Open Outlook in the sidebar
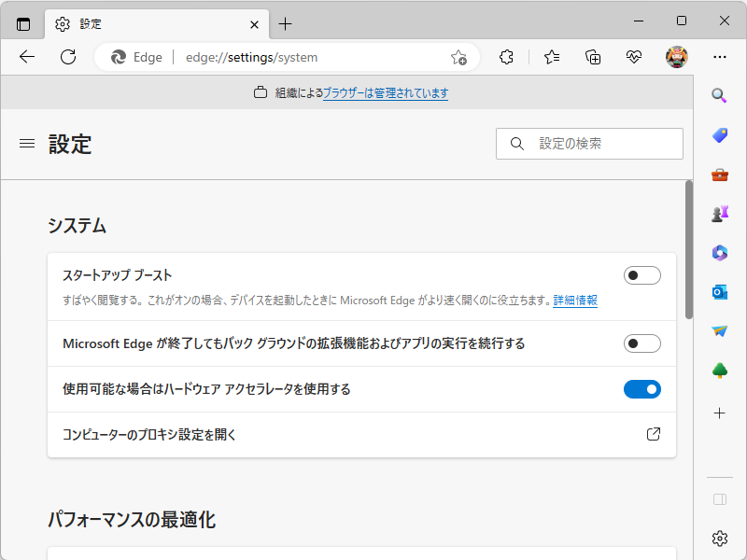747x560 pixels. [719, 291]
